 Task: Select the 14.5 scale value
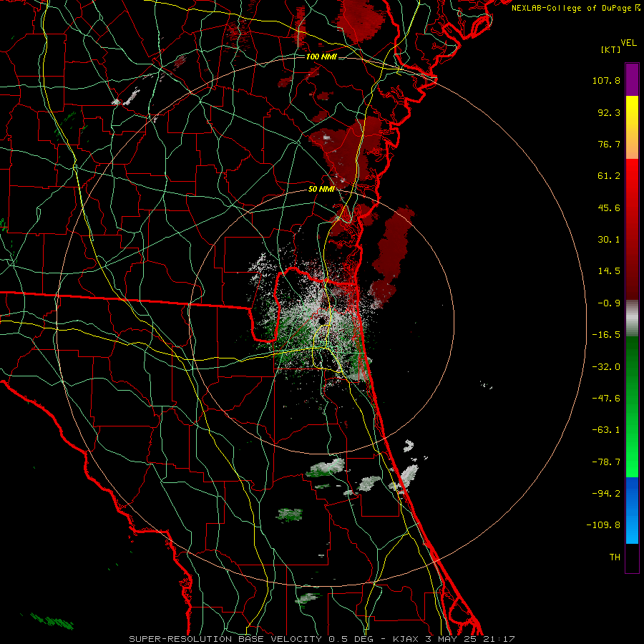pos(609,271)
